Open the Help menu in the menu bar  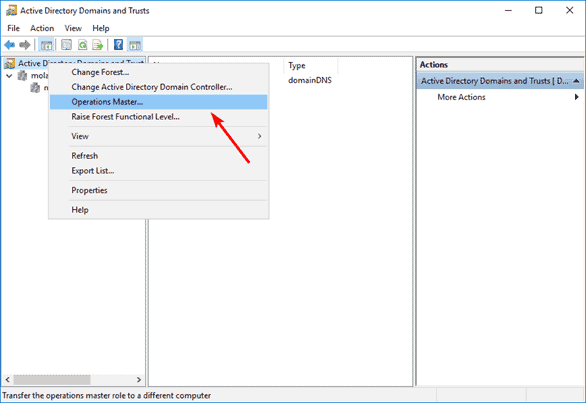pos(101,28)
